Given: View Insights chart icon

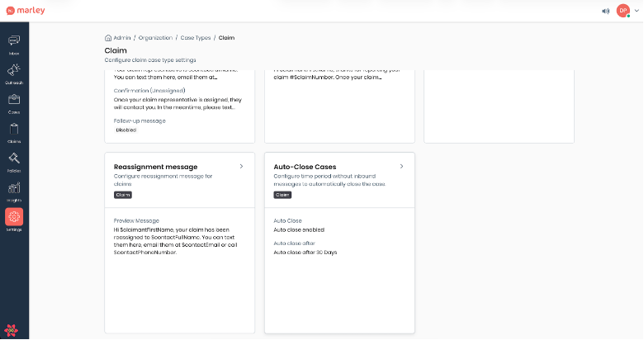Looking at the screenshot, I should pyautogui.click(x=14, y=189).
